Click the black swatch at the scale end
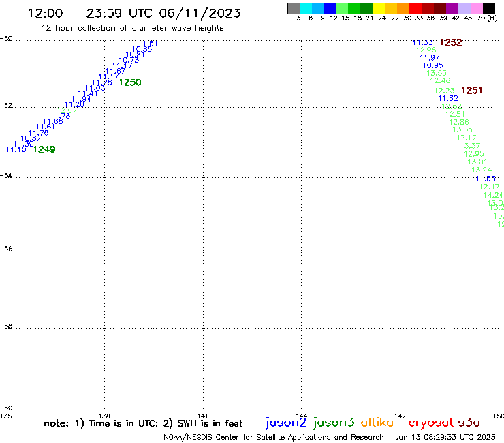 488,8
